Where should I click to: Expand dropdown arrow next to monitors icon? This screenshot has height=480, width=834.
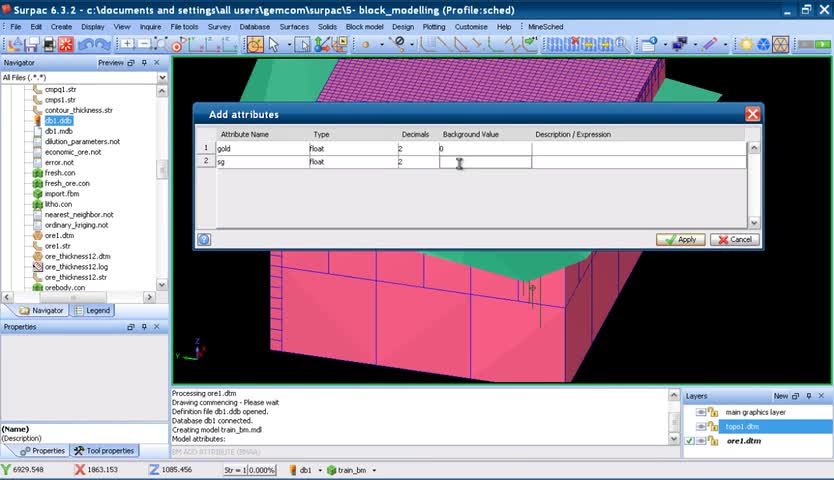coord(695,45)
